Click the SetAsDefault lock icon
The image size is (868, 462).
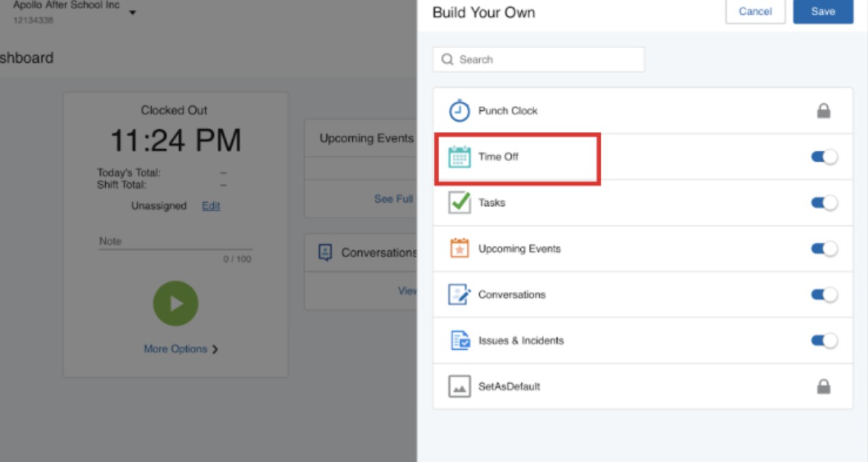(824, 386)
